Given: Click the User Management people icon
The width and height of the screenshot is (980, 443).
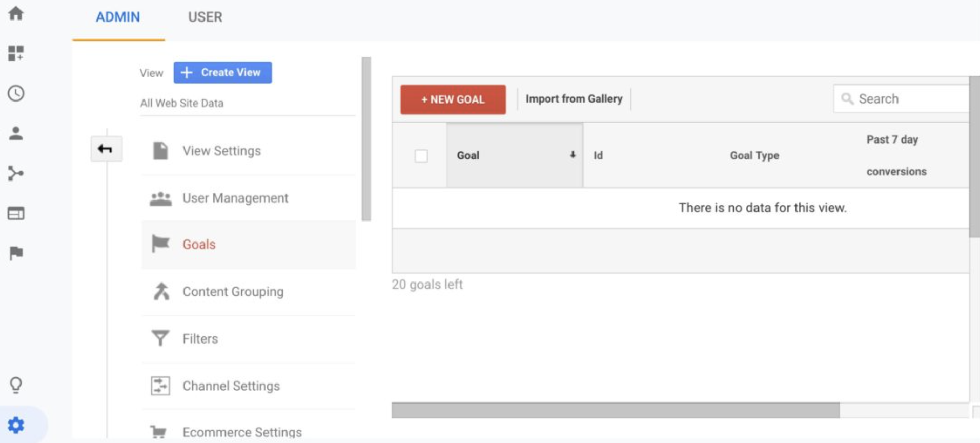Looking at the screenshot, I should [x=160, y=198].
